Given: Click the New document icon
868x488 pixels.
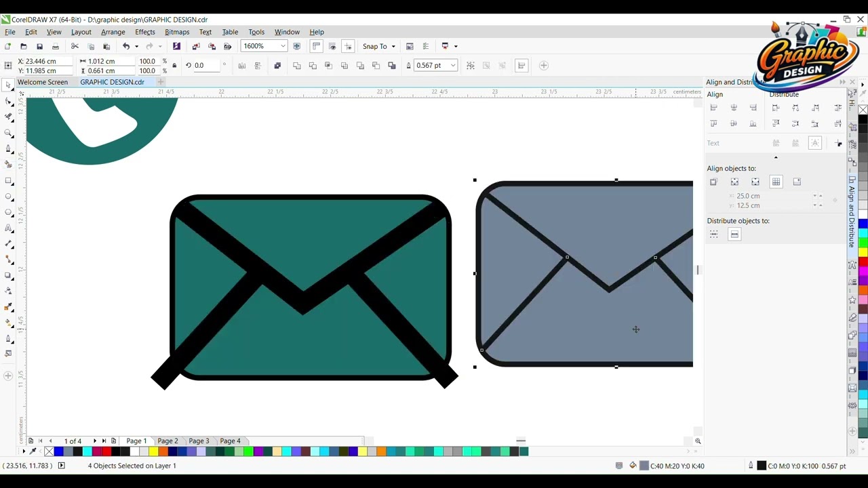Looking at the screenshot, I should (7, 46).
